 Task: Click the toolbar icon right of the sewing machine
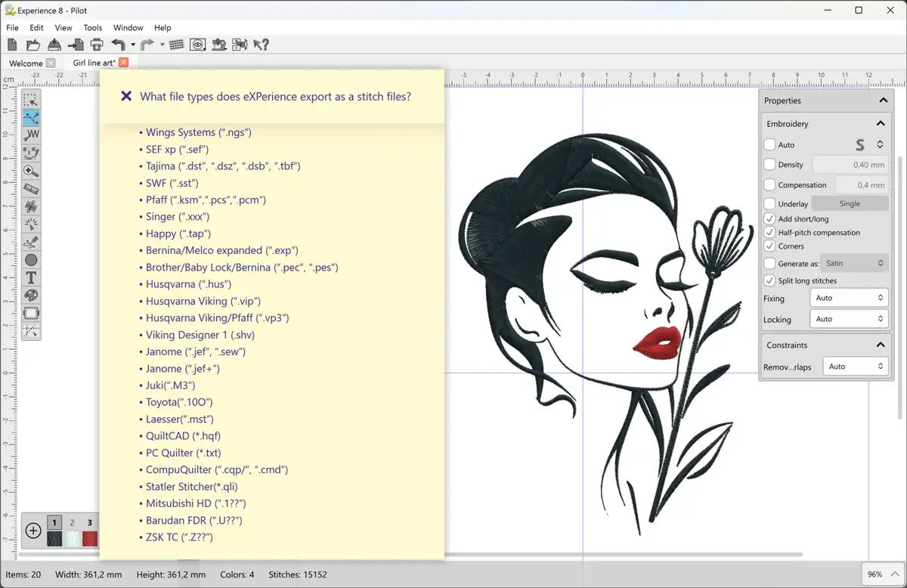click(240, 45)
